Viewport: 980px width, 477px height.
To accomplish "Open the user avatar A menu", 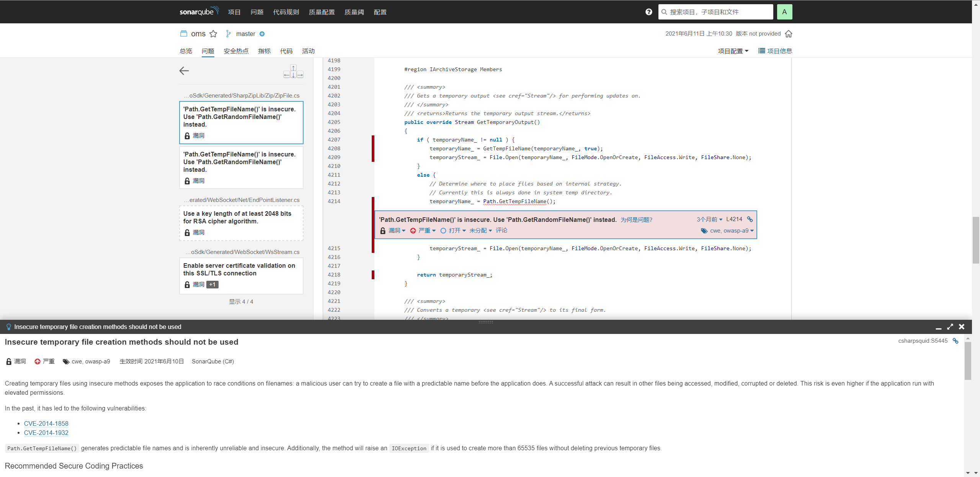I will click(784, 12).
